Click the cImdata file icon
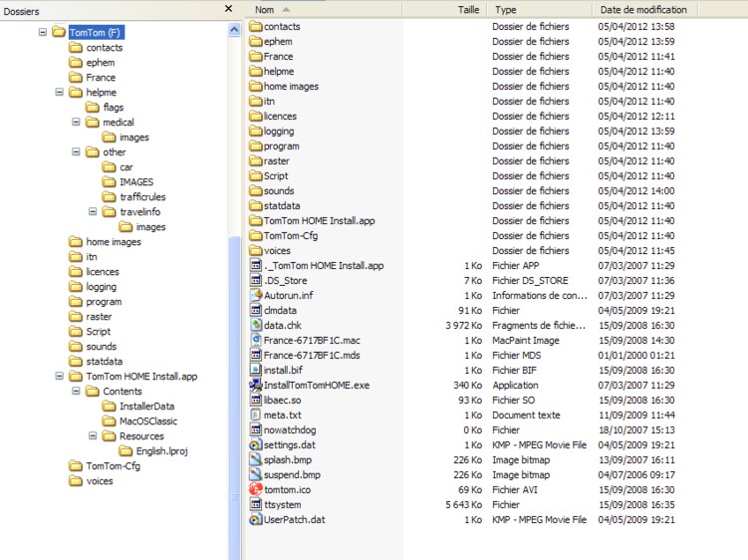This screenshot has width=748, height=560. point(256,310)
